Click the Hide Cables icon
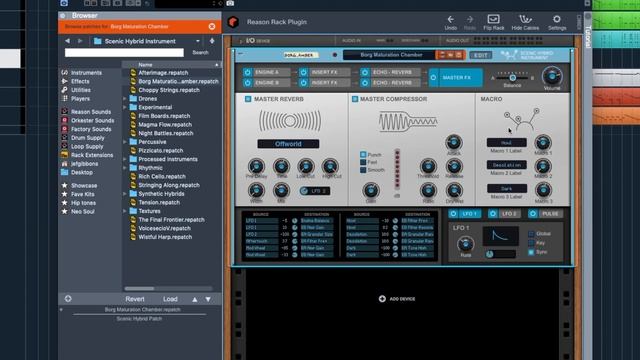 (525, 19)
